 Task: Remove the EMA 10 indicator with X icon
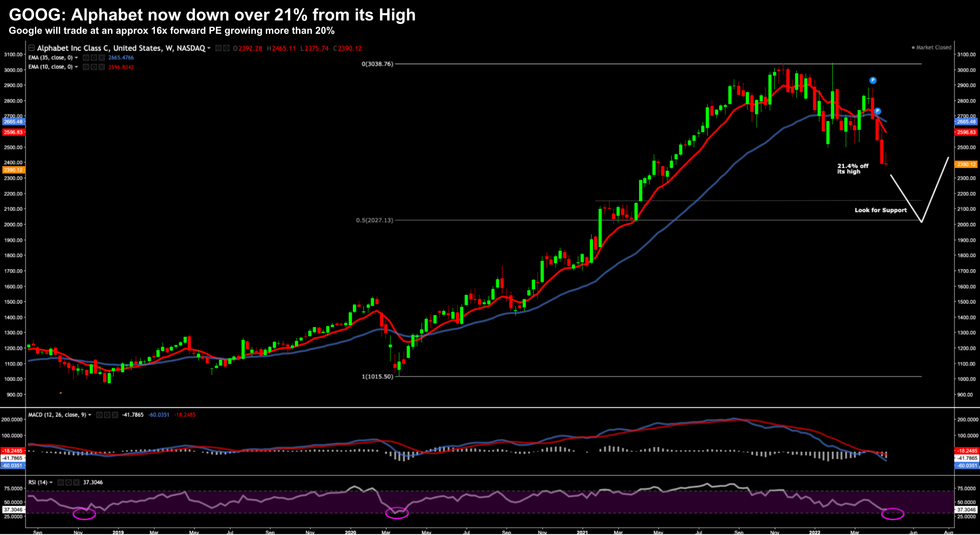[101, 67]
